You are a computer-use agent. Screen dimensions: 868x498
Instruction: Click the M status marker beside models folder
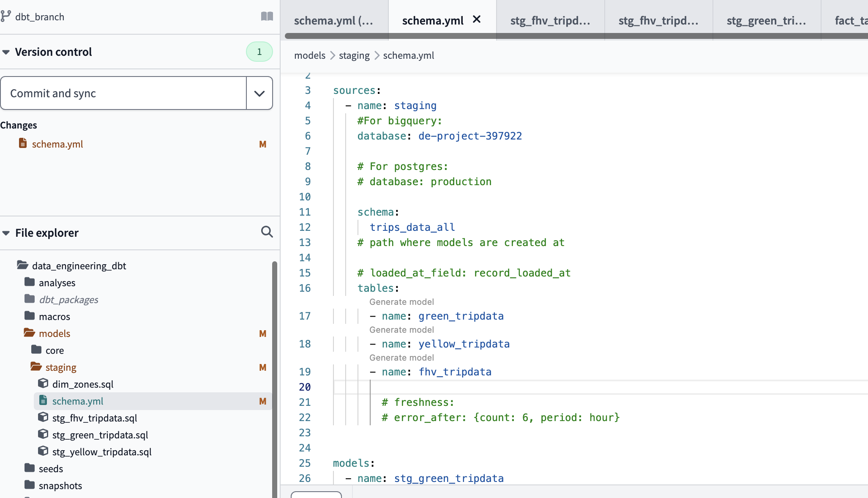click(x=262, y=334)
